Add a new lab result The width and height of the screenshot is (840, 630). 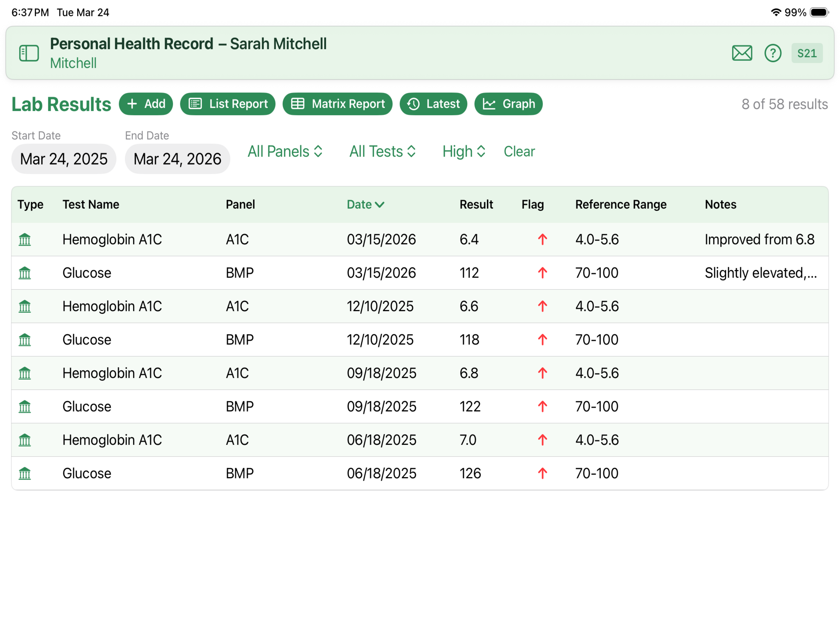pyautogui.click(x=146, y=104)
